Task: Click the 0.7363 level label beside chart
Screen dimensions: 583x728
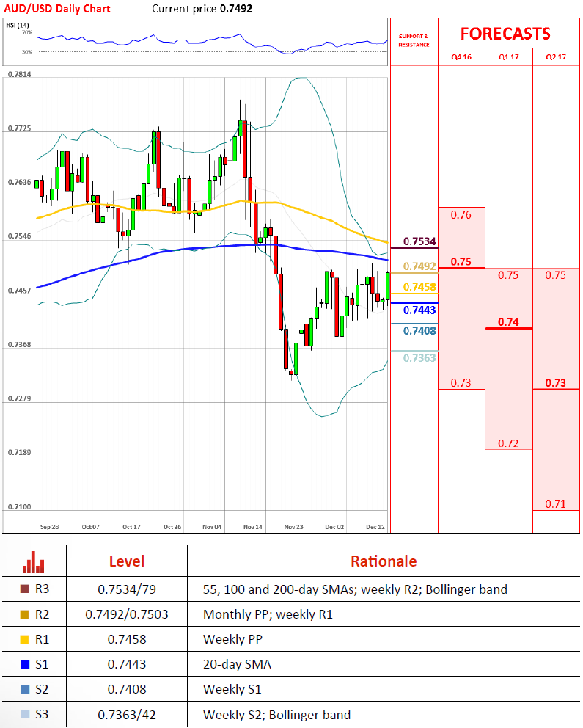Action: pyautogui.click(x=419, y=358)
